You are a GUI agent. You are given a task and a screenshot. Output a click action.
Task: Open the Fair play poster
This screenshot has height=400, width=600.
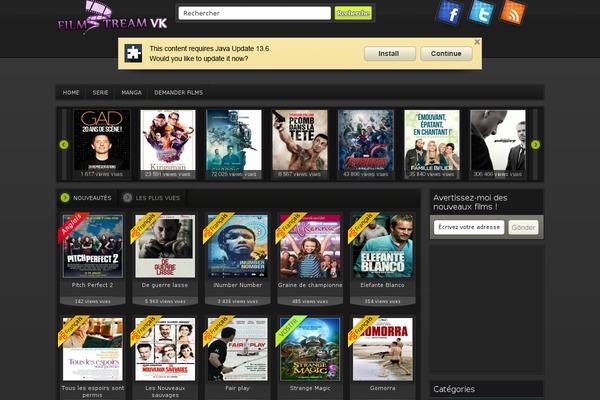(238, 349)
